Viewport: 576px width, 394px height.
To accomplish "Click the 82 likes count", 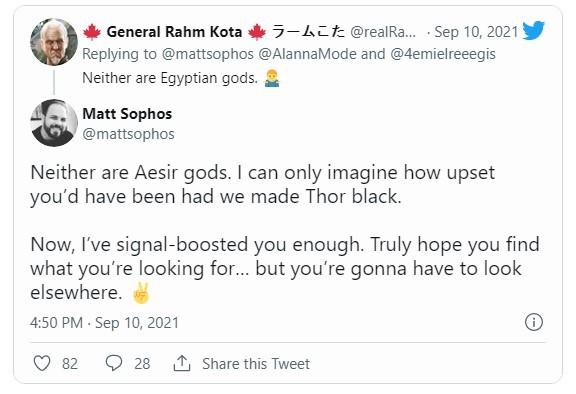I will [x=70, y=364].
